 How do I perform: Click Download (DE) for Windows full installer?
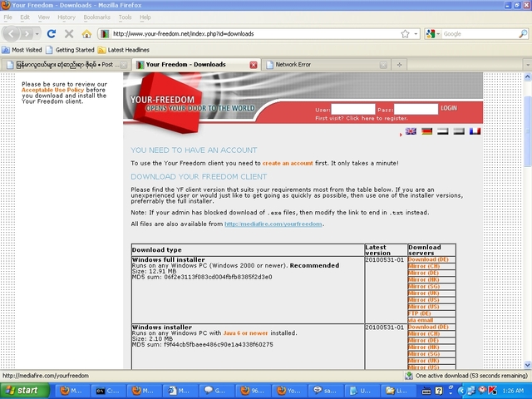coord(428,259)
